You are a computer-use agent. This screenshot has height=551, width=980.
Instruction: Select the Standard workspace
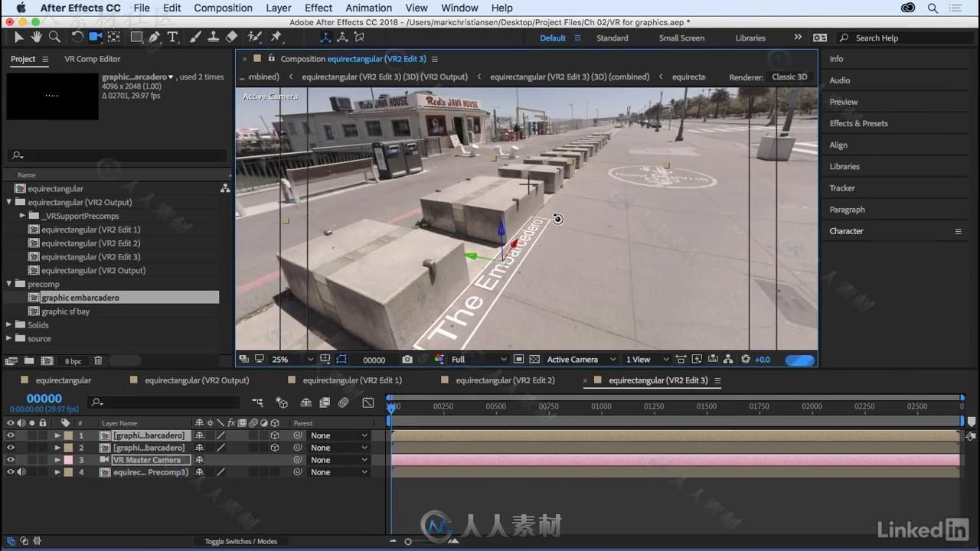click(612, 37)
